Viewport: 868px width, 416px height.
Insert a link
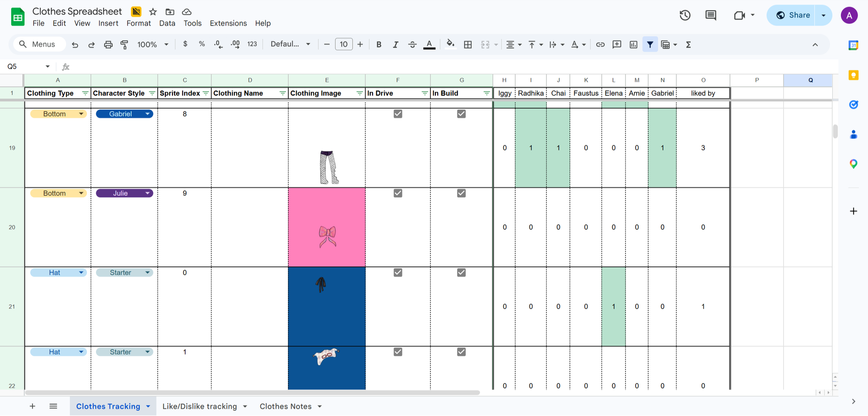pos(600,44)
